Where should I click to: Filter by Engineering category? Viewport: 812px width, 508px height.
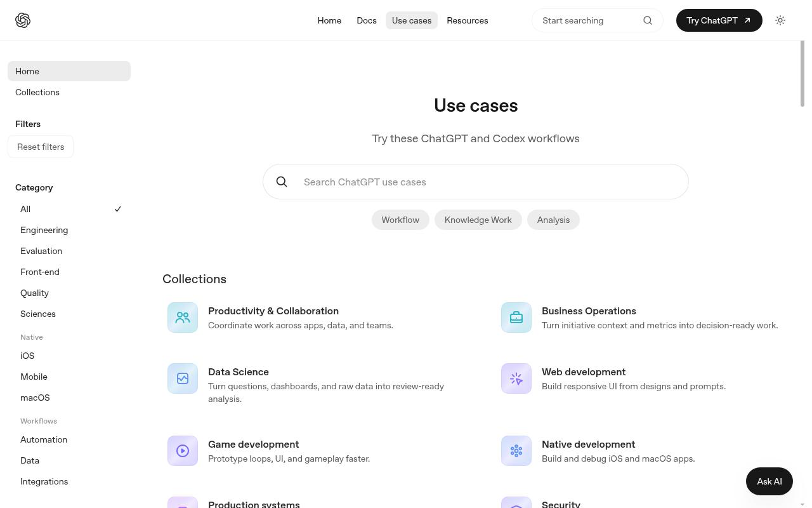[69, 230]
